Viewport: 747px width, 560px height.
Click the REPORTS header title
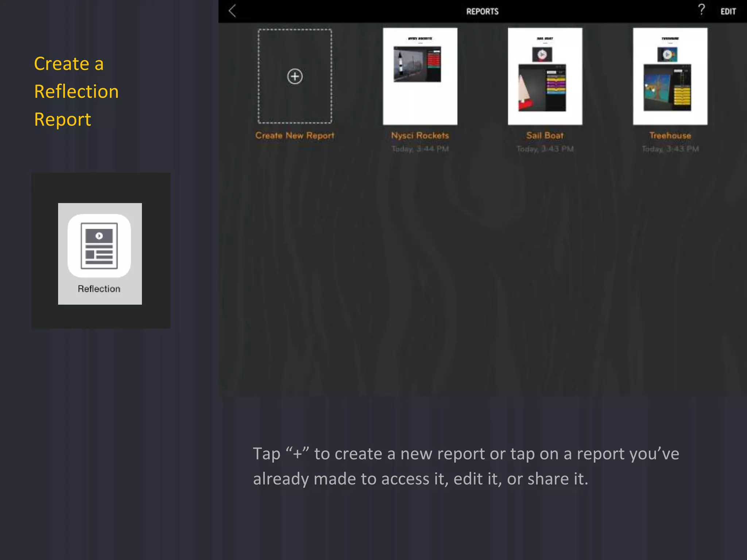pos(482,12)
